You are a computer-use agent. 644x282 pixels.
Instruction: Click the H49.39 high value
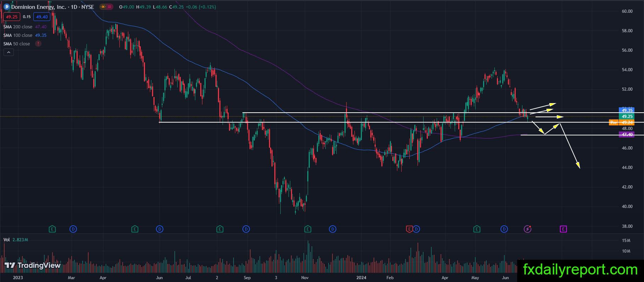[x=144, y=7]
